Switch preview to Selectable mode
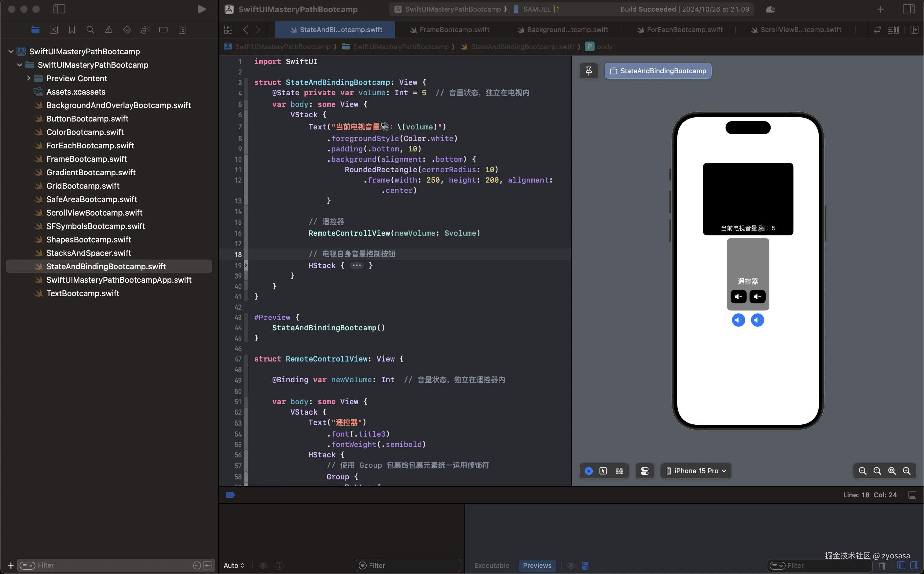Viewport: 924px width, 574px height. click(x=603, y=471)
